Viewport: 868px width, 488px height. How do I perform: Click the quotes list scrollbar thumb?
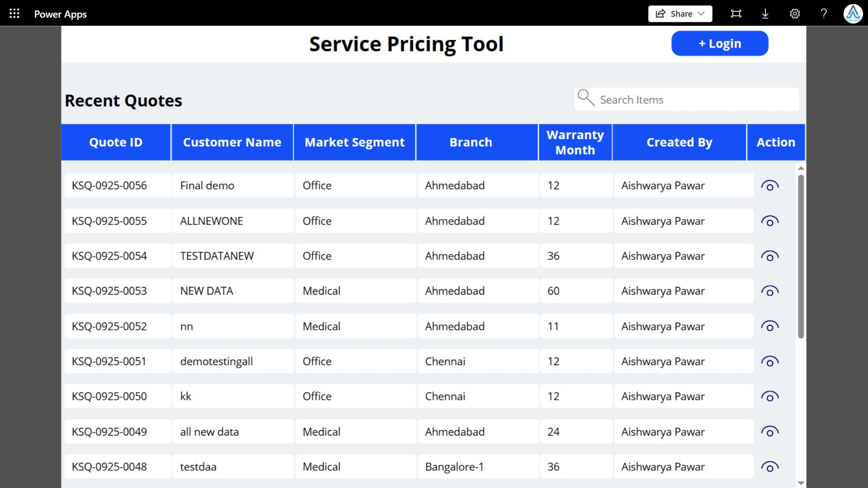pyautogui.click(x=801, y=256)
